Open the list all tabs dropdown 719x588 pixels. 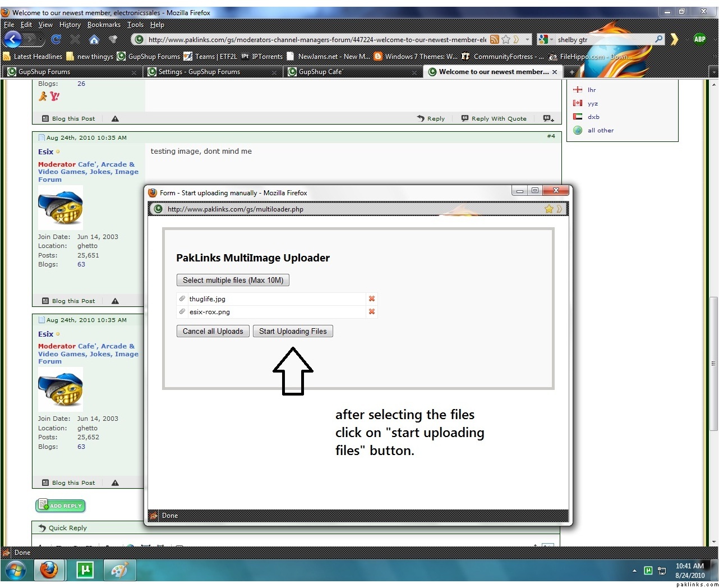713,72
